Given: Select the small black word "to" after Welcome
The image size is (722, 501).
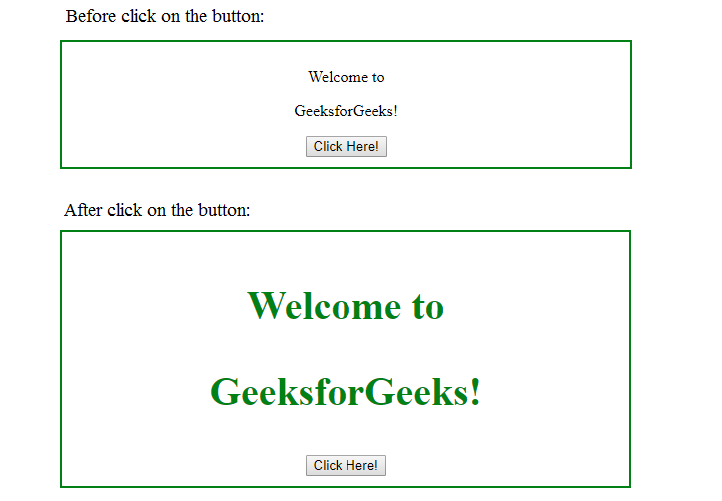Looking at the screenshot, I should pos(378,77).
